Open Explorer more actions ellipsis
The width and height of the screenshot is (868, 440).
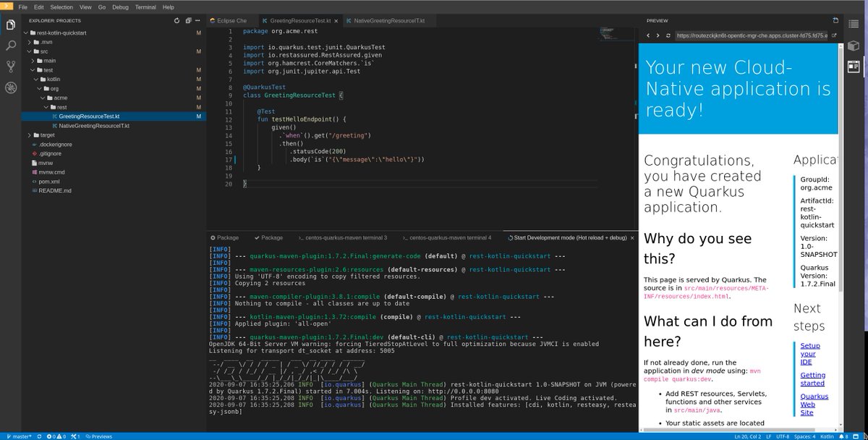point(199,21)
